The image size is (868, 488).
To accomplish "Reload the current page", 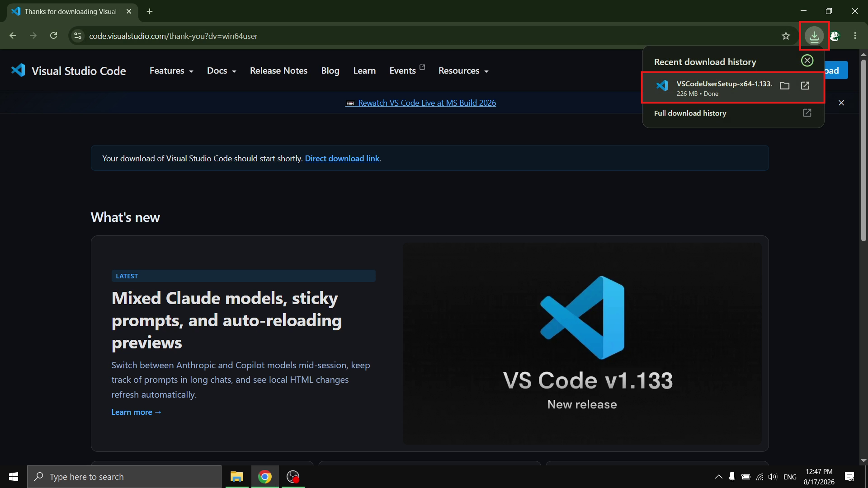I will click(53, 36).
